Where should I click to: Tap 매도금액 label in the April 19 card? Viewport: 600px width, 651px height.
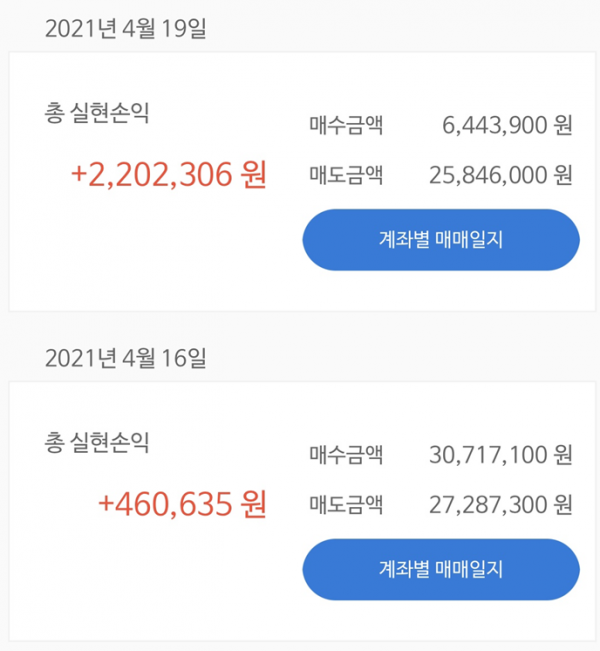click(x=346, y=176)
